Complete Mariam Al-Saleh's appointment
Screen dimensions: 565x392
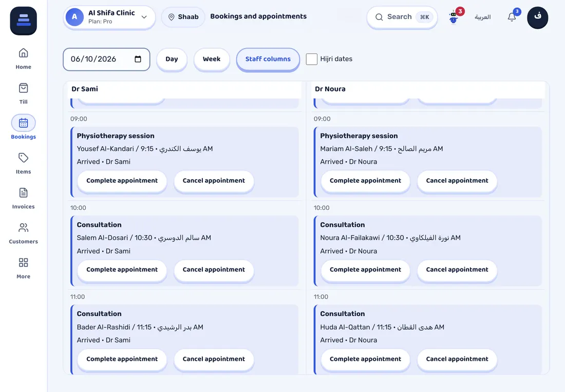click(x=365, y=181)
